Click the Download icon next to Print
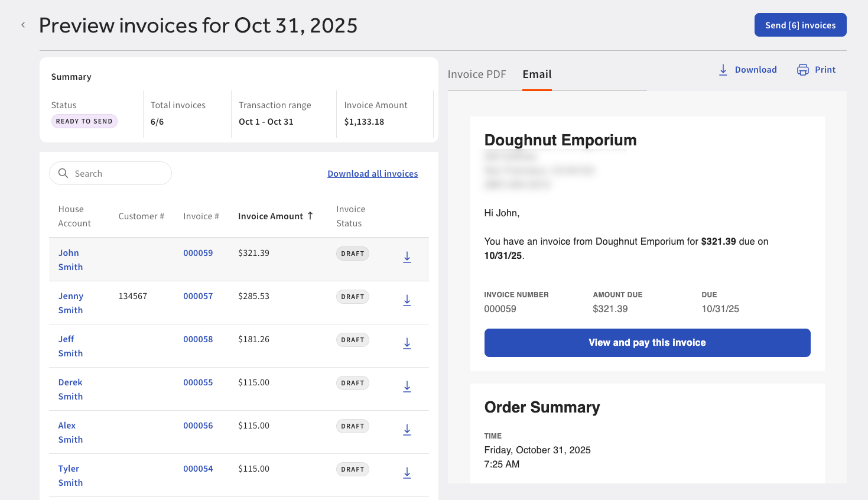 point(723,70)
